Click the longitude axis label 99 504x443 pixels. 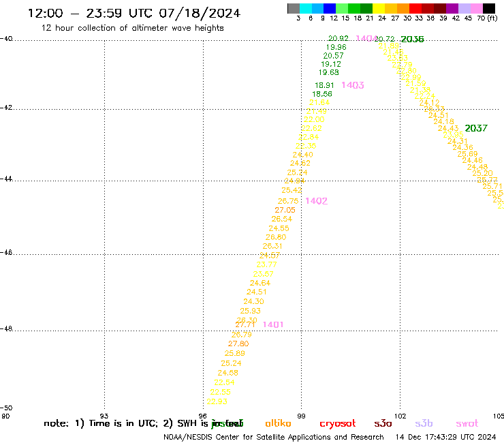301,416
